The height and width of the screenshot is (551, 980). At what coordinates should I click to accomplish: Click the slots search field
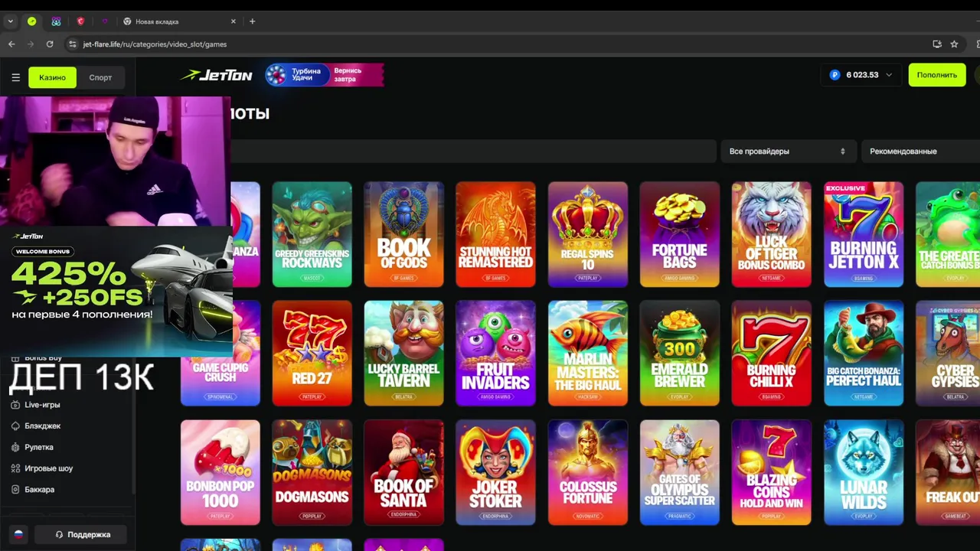click(x=473, y=152)
